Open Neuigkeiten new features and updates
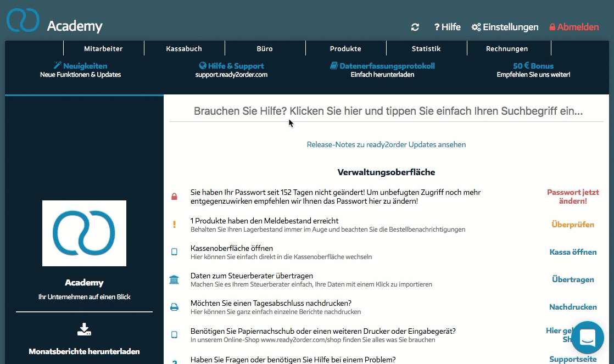 coord(80,70)
